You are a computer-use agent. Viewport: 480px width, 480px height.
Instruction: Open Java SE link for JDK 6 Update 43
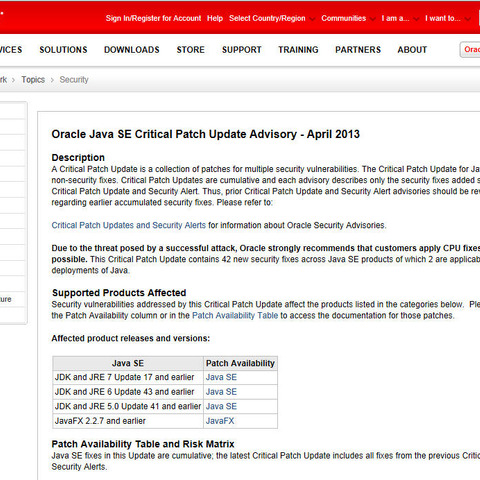[221, 392]
